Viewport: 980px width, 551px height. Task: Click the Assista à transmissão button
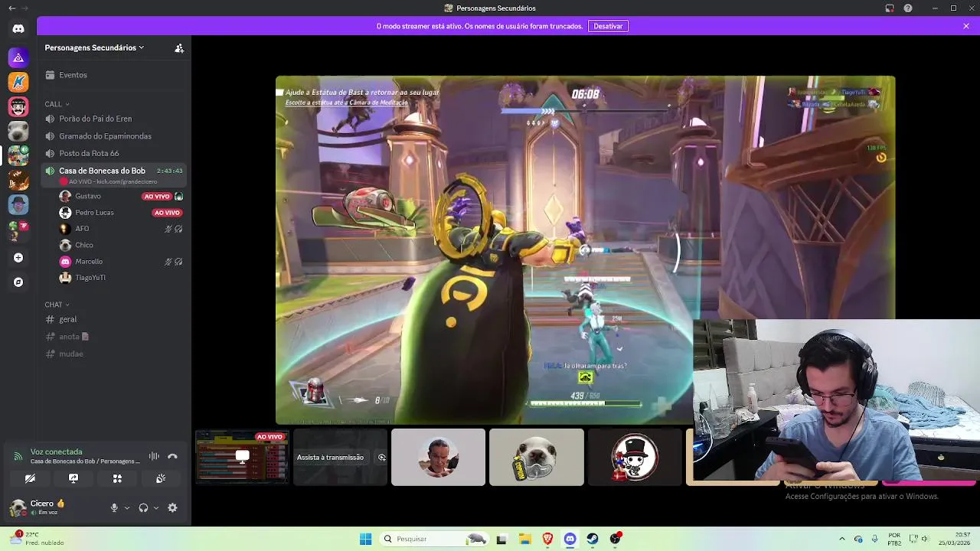(x=330, y=458)
